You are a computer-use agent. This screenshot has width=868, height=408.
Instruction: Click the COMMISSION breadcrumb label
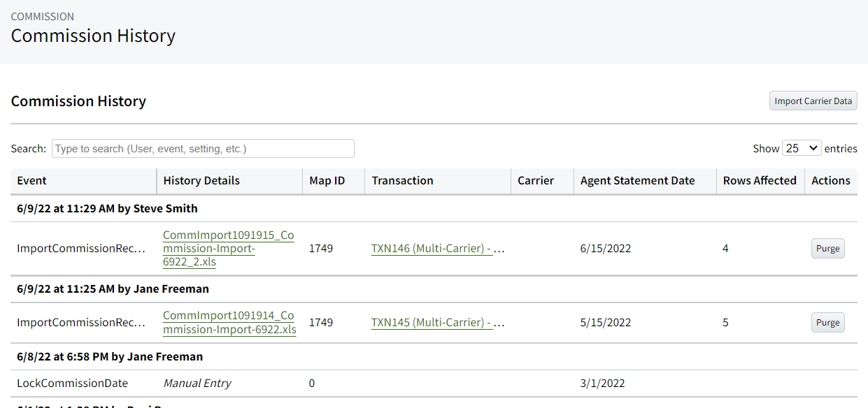[43, 16]
